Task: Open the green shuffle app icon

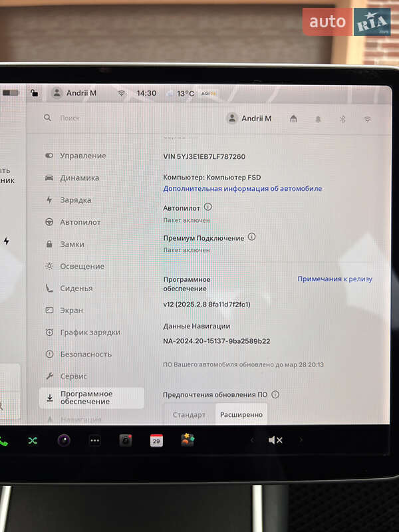Action: pyautogui.click(x=33, y=441)
